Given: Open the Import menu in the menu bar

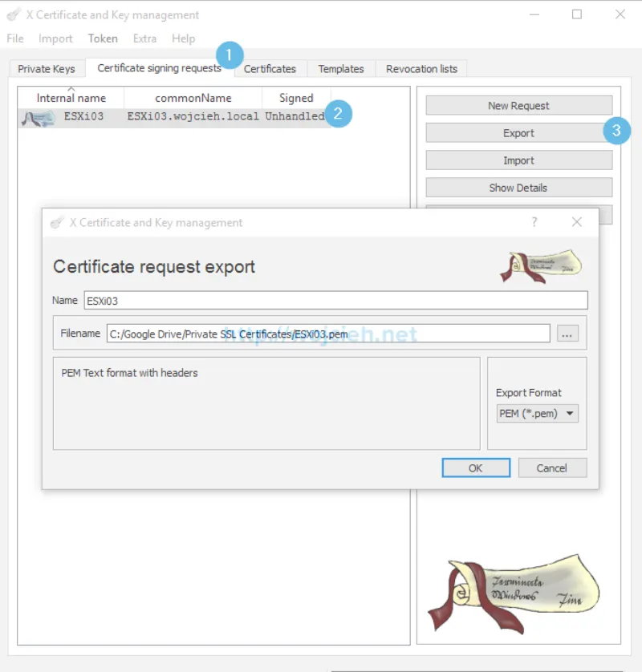Looking at the screenshot, I should tap(55, 38).
